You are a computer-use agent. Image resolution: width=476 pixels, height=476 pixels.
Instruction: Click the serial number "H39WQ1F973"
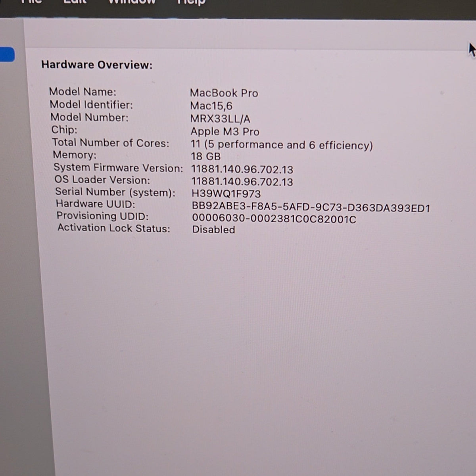(226, 194)
